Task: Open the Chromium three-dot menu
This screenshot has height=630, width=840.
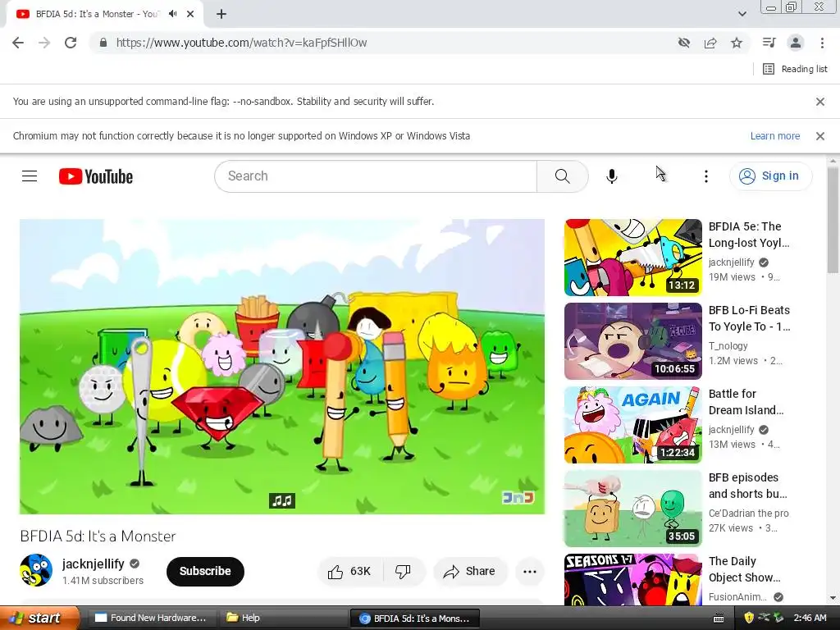Action: point(822,43)
